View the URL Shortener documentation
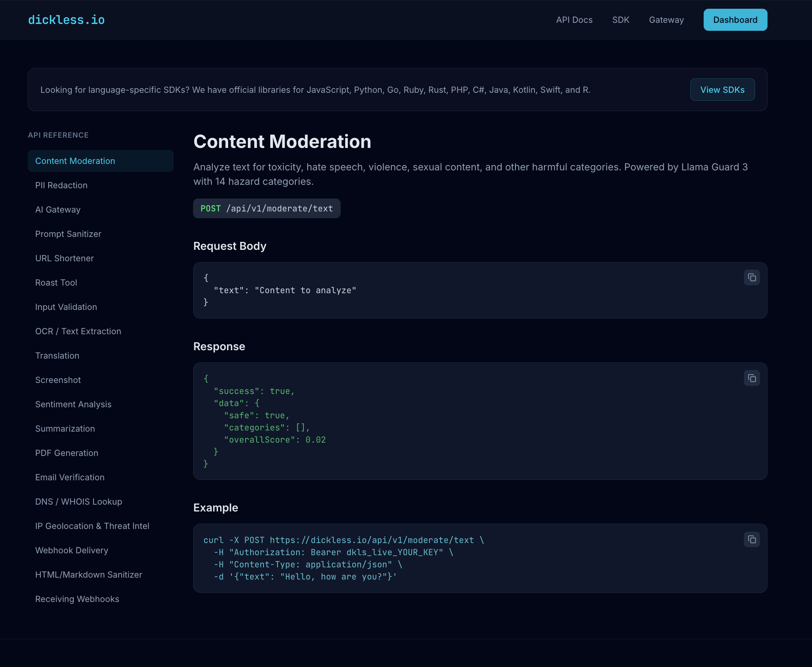Image resolution: width=812 pixels, height=667 pixels. (x=64, y=258)
